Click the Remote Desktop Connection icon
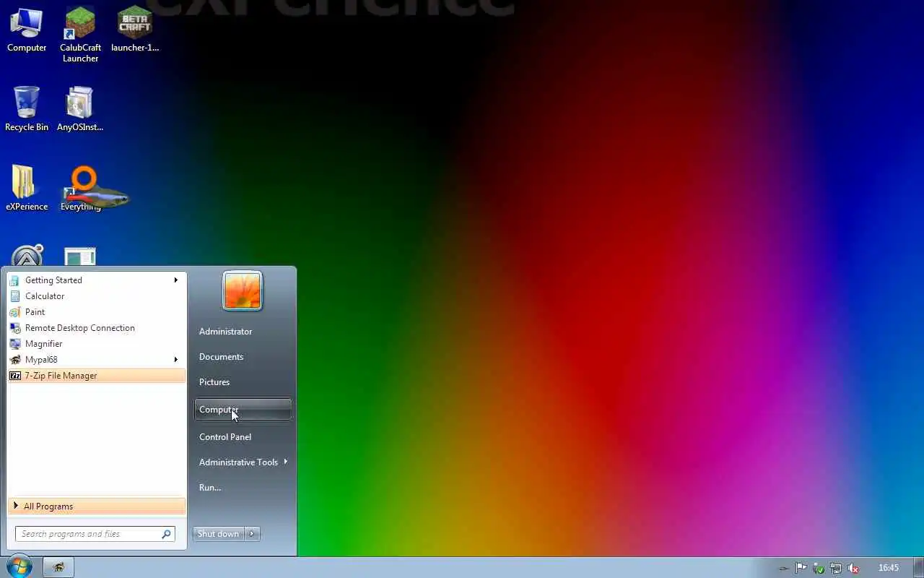This screenshot has width=924, height=578. [x=15, y=328]
